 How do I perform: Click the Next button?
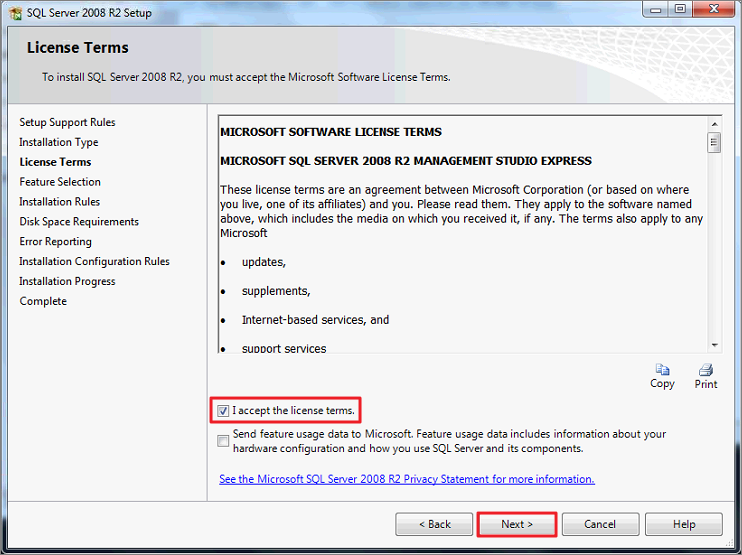[517, 524]
